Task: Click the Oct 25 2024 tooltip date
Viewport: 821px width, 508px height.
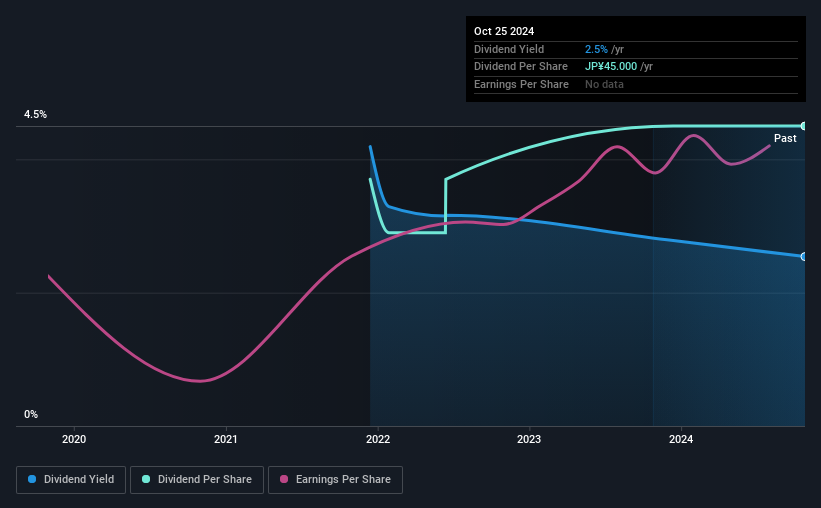Action: [504, 31]
